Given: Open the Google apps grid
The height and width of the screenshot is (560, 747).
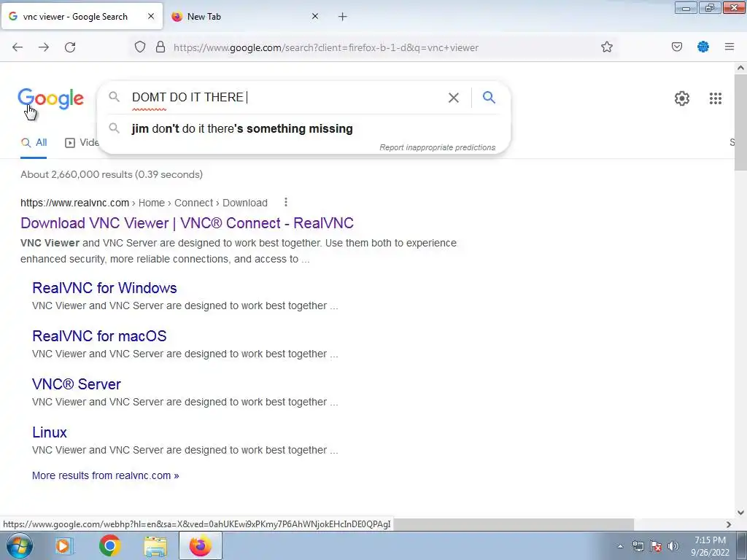Looking at the screenshot, I should pyautogui.click(x=715, y=98).
